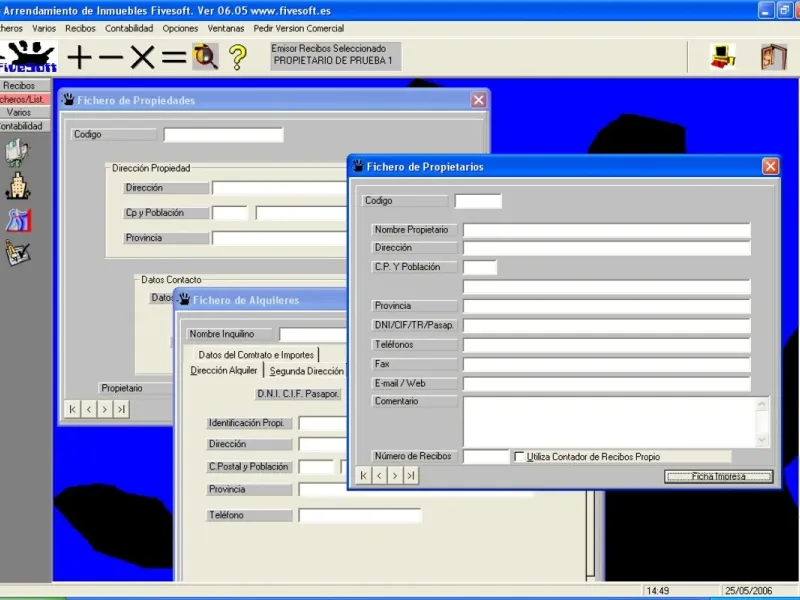Go to next record in Fichero de Propiedades
Screen dimensions: 800x600
point(105,409)
